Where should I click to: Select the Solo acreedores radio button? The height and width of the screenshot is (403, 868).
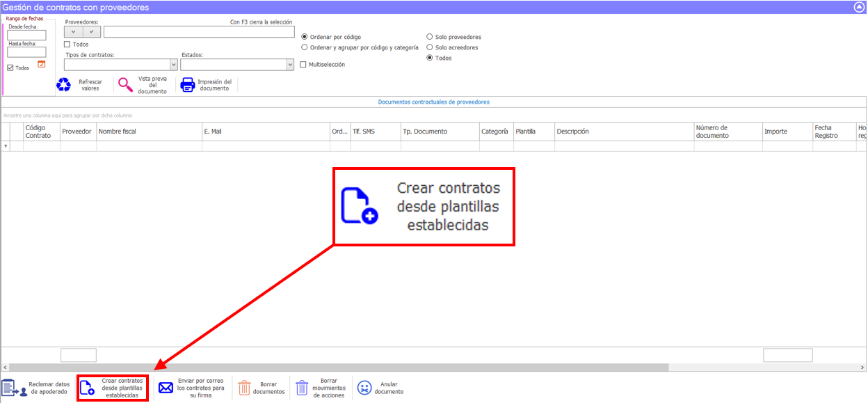430,47
